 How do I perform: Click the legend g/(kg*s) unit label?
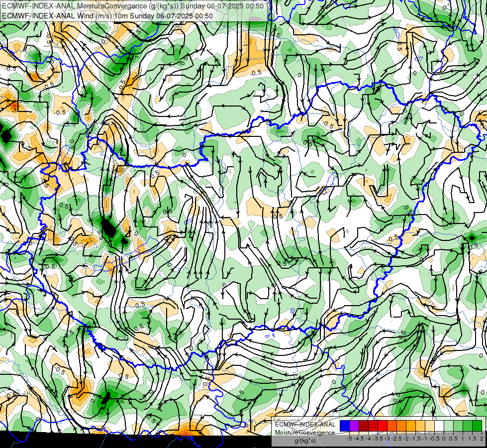point(305,441)
